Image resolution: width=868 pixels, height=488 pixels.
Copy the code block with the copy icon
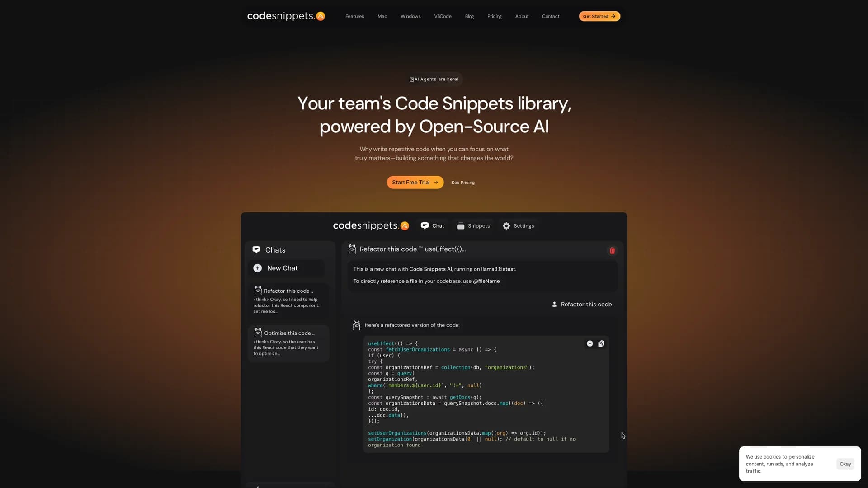tap(601, 344)
